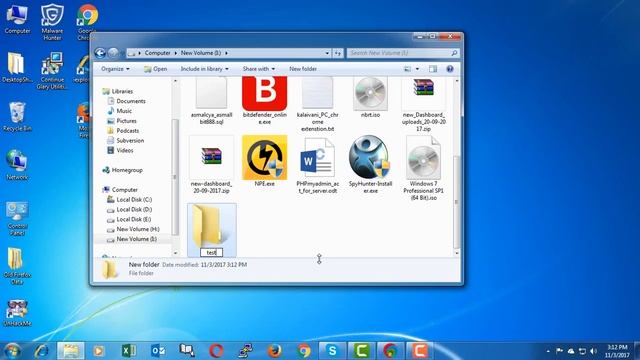
Task: Click the Explorer Forward navigation button
Action: (113, 53)
